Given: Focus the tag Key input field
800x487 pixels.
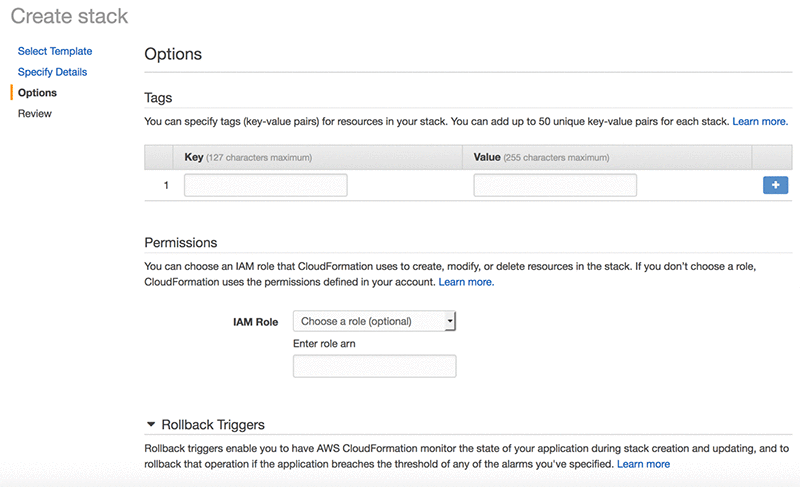Looking at the screenshot, I should [265, 185].
